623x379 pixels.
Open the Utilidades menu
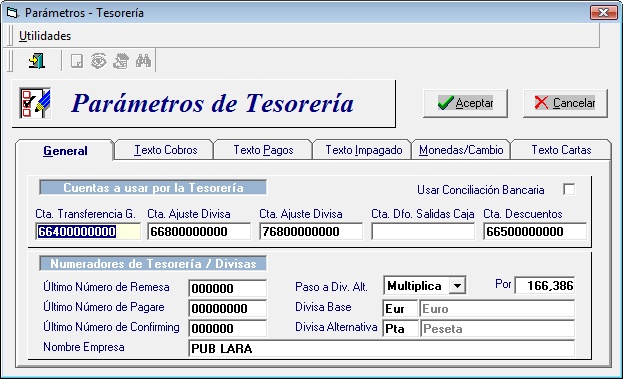[45, 36]
